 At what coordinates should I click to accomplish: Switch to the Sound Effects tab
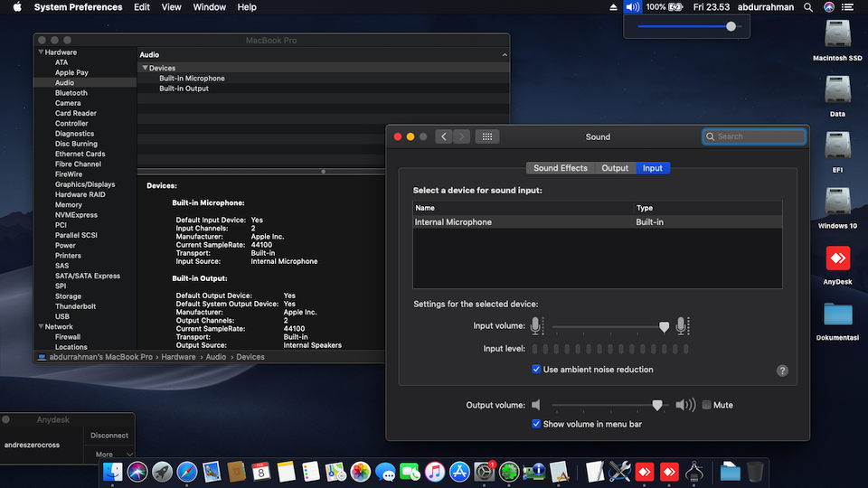click(560, 168)
